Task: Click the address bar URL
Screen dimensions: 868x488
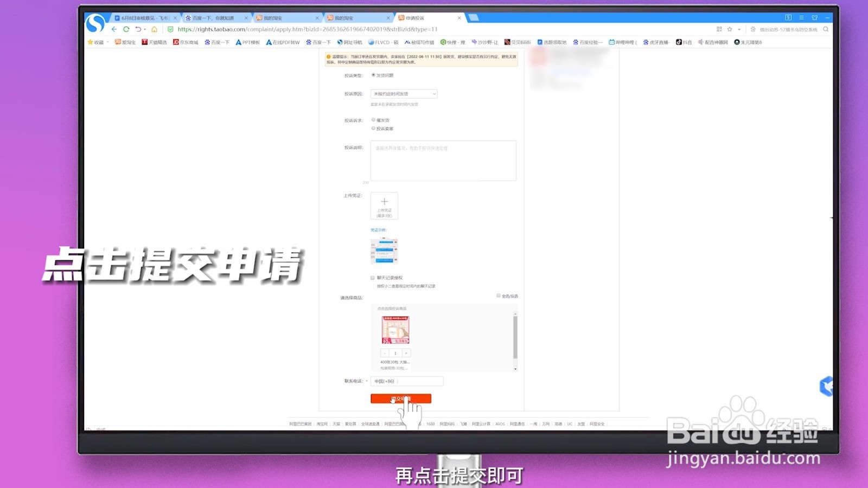Action: [308, 29]
